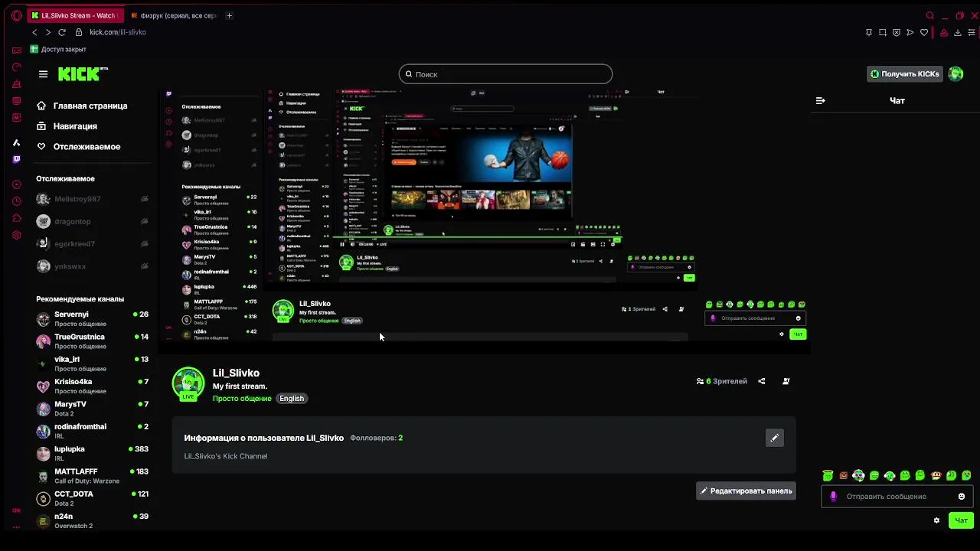Image resolution: width=980 pixels, height=551 pixels.
Task: Open the Просто общение category link under Lil_Slivko
Action: [x=242, y=399]
